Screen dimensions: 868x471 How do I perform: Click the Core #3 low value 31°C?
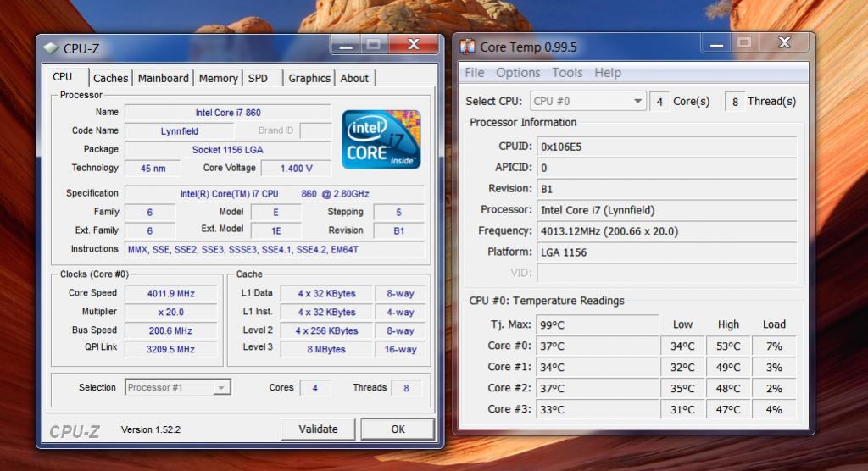[682, 409]
